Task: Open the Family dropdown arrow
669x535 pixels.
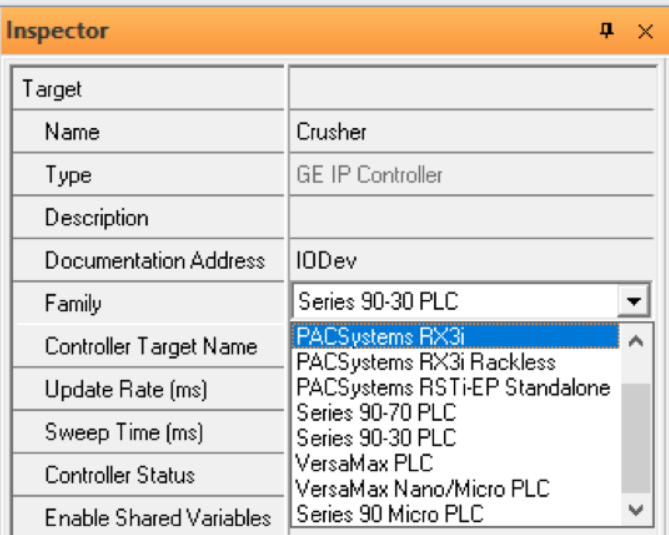Action: [634, 301]
